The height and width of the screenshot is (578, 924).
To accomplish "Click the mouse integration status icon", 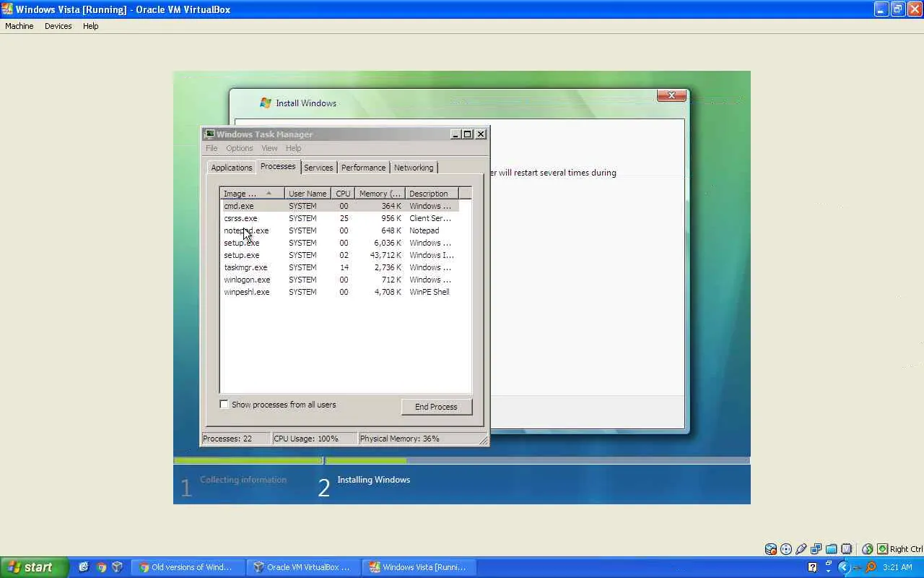I will pyautogui.click(x=868, y=549).
